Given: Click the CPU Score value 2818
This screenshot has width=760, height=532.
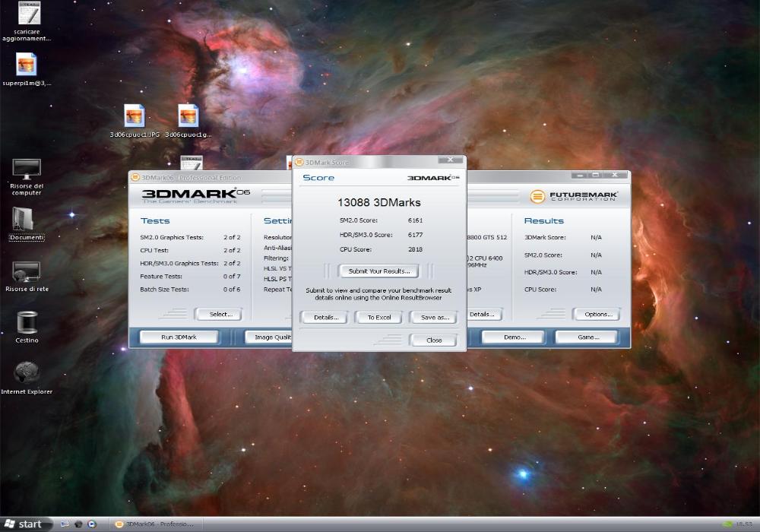Looking at the screenshot, I should click(x=416, y=249).
